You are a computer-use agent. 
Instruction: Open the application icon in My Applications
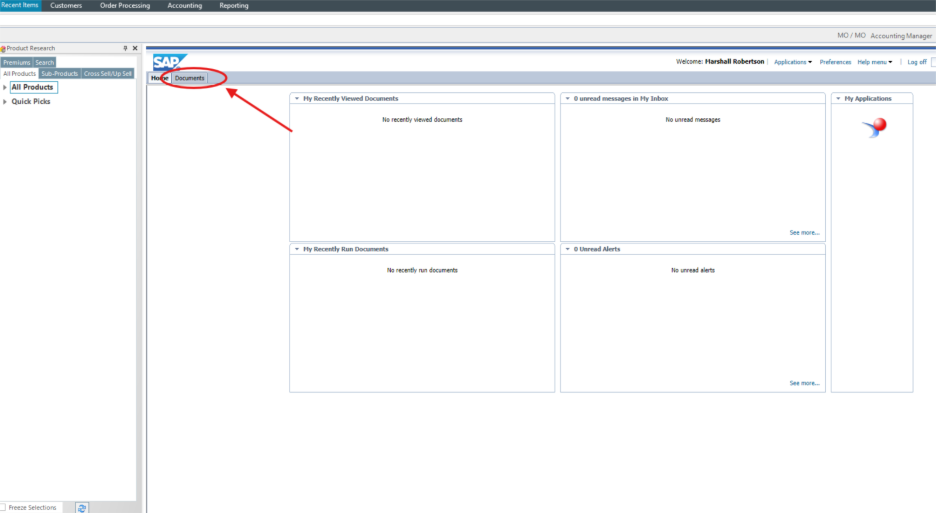[873, 127]
